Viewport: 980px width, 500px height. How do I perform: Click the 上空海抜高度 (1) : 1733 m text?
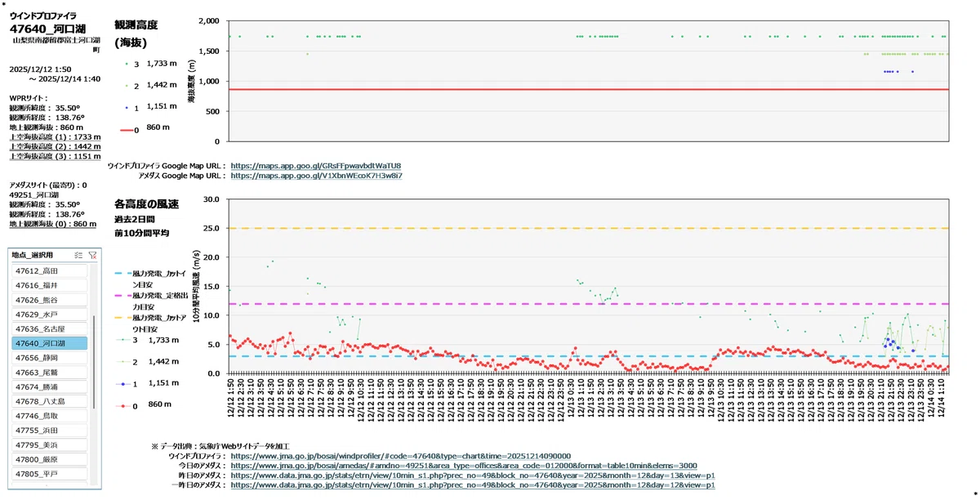[55, 137]
